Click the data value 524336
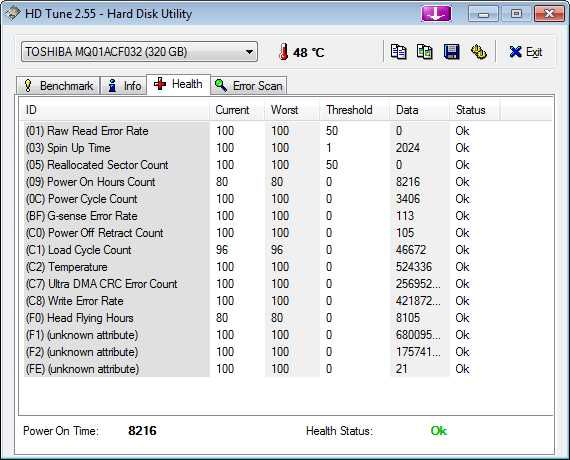Screen dimensions: 570x460 [x=414, y=267]
